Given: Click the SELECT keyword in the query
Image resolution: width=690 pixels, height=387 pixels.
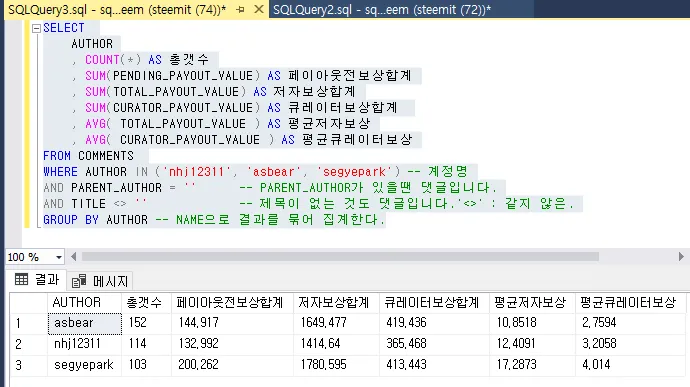Looking at the screenshot, I should [64, 28].
